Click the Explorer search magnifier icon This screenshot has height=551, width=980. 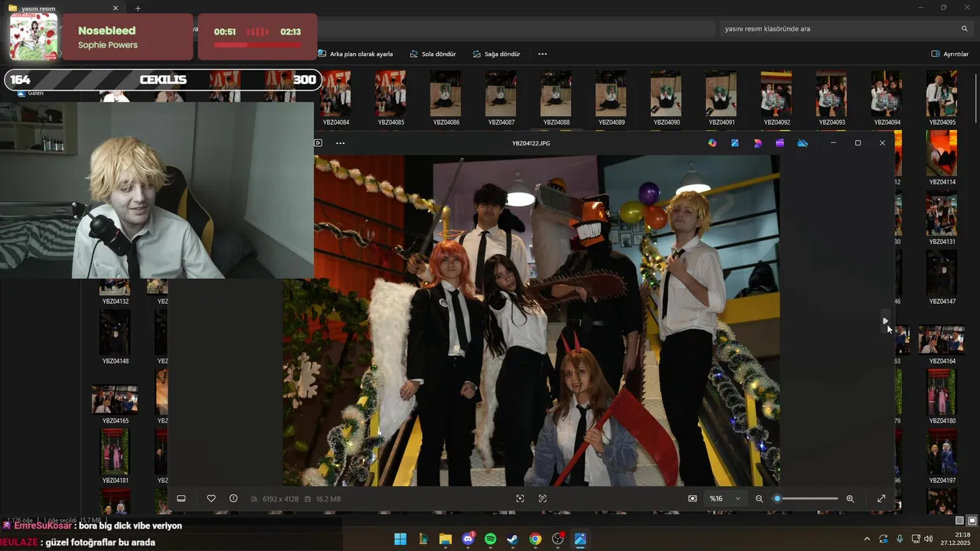[x=965, y=29]
